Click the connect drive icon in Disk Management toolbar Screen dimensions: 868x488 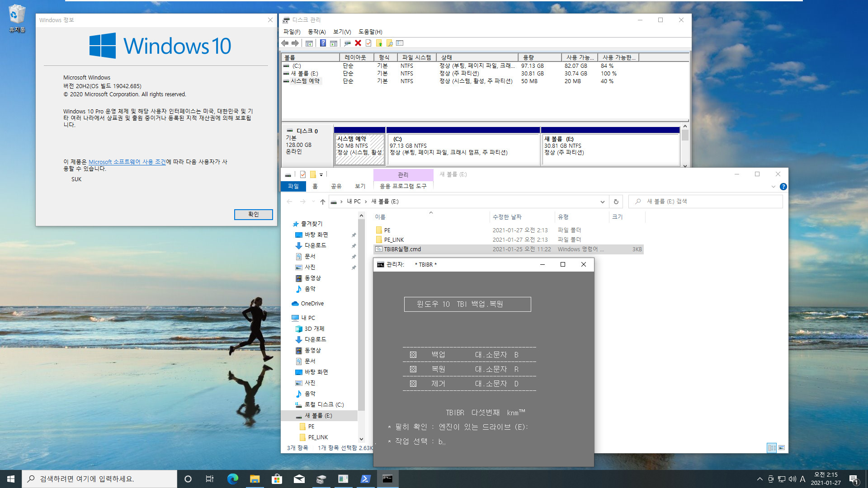tap(347, 43)
